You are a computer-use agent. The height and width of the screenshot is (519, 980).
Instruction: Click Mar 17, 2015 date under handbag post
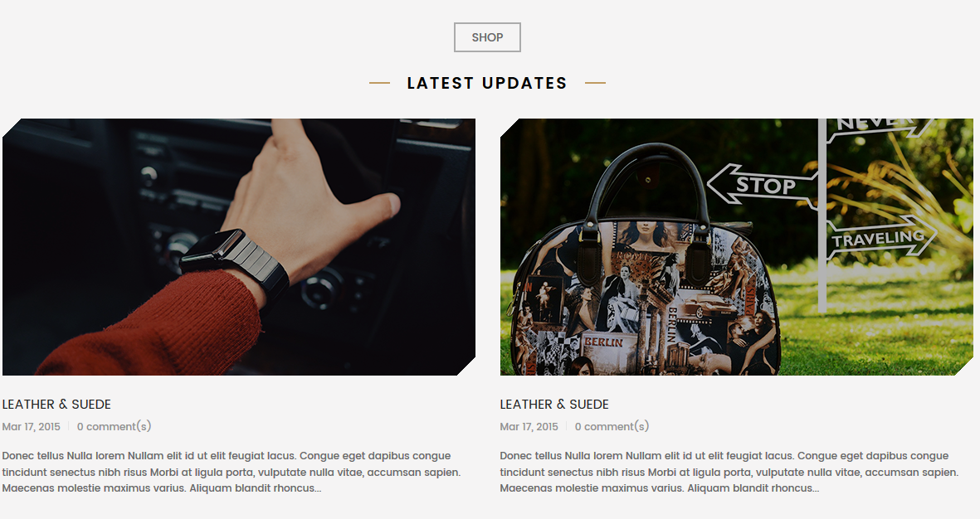coord(529,427)
